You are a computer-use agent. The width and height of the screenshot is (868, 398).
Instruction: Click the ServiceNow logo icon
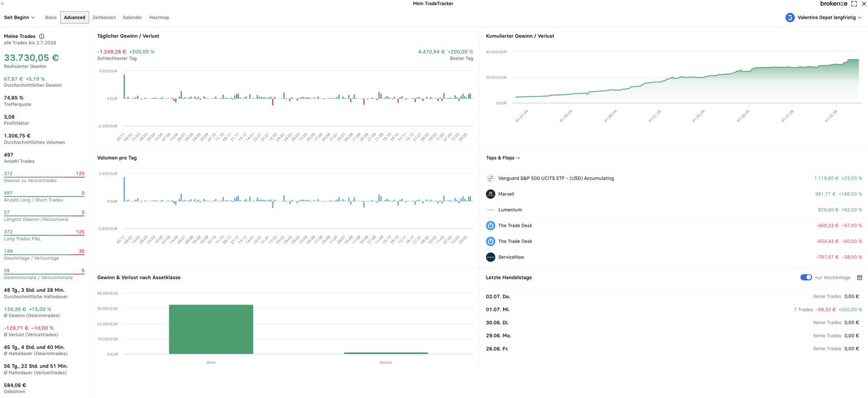(490, 257)
